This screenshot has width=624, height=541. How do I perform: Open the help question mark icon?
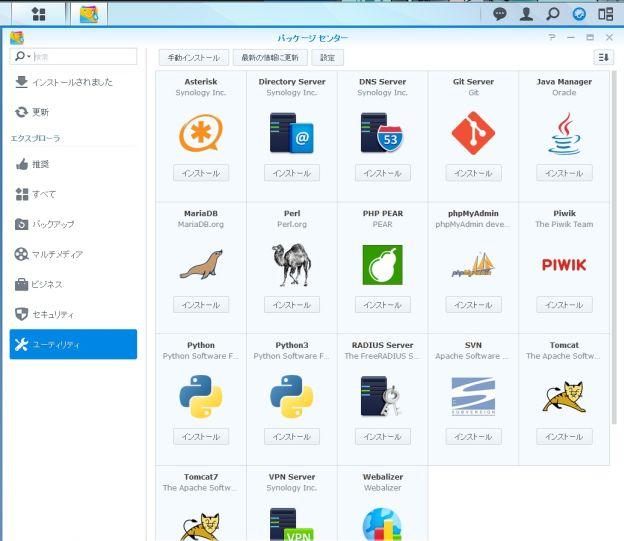tap(552, 37)
